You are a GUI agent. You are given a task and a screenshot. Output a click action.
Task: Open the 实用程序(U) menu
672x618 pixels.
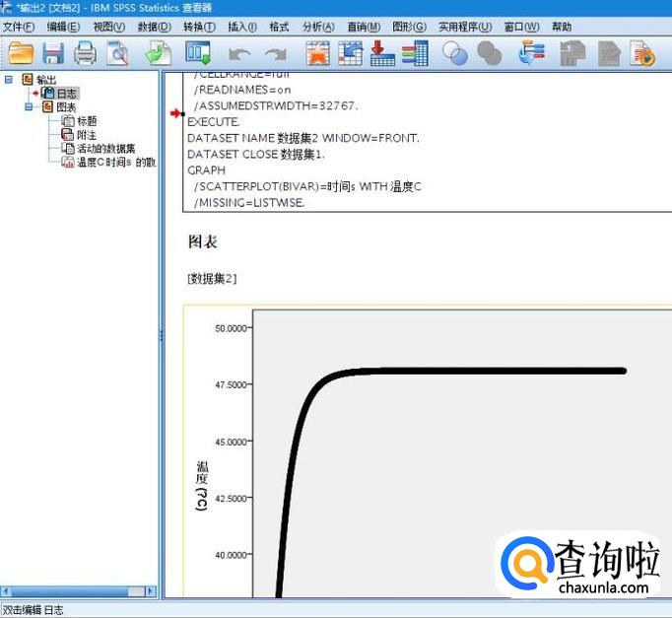[465, 27]
